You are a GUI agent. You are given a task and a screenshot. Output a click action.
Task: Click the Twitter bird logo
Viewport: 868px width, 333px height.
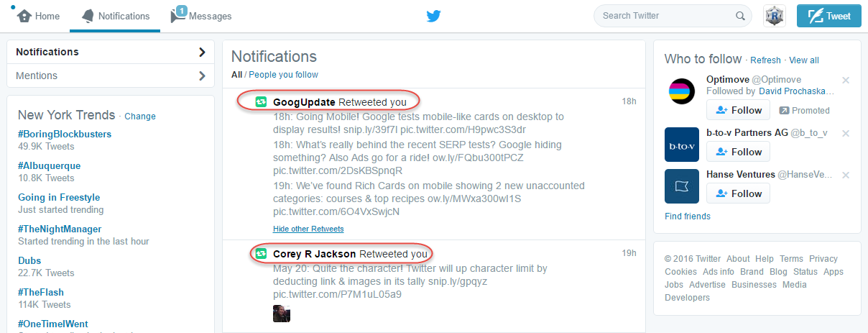pyautogui.click(x=433, y=16)
